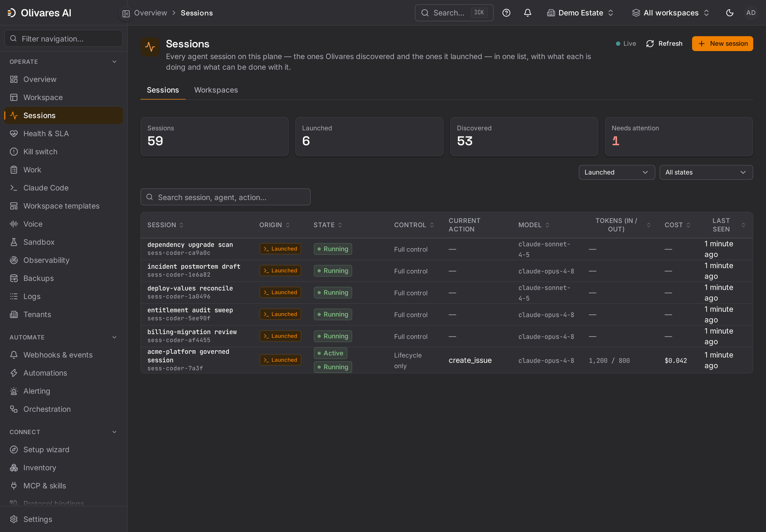766x532 pixels.
Task: Open the Orchestration page
Action: point(63,409)
